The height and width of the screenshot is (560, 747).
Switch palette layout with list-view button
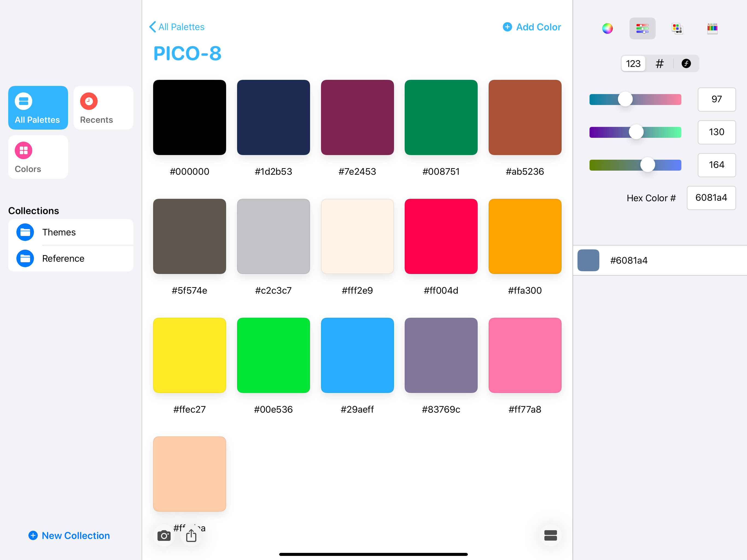550,535
